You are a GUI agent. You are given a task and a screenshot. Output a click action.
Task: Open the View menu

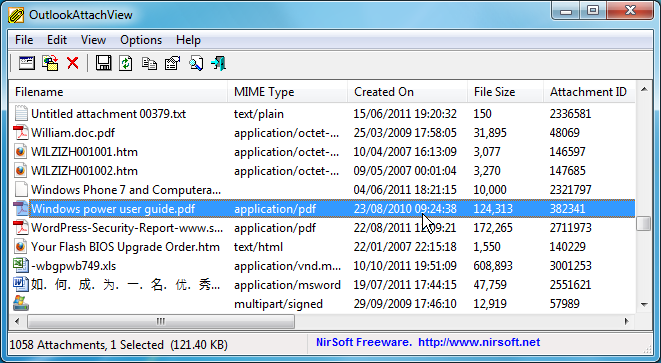pyautogui.click(x=93, y=40)
